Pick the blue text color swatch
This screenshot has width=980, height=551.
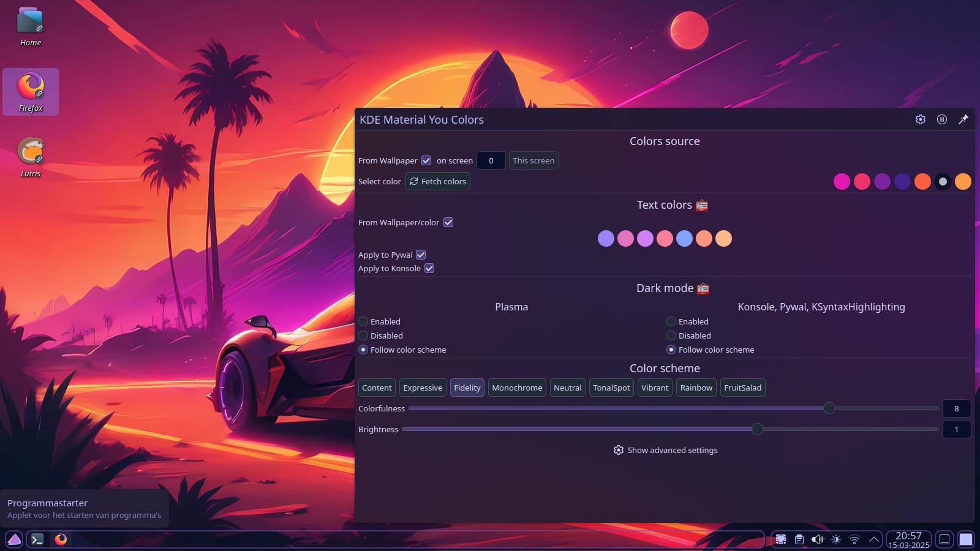[x=684, y=238]
